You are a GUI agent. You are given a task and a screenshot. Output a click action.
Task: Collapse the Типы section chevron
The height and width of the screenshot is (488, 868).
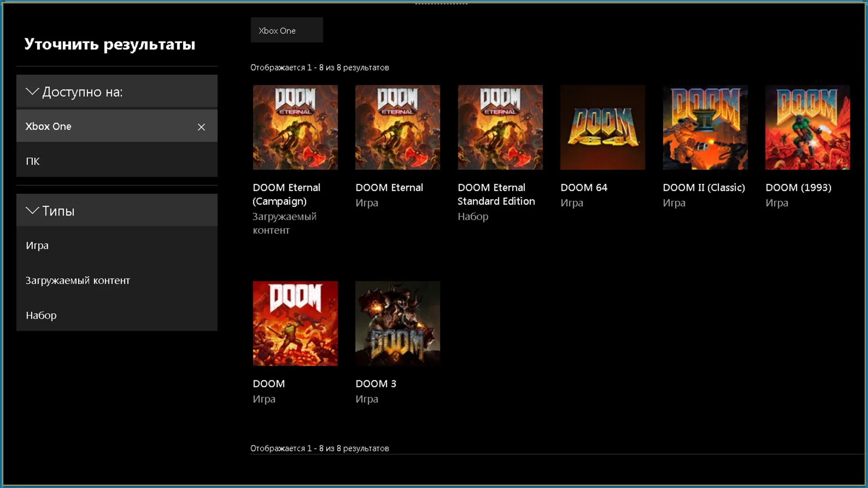tap(32, 211)
